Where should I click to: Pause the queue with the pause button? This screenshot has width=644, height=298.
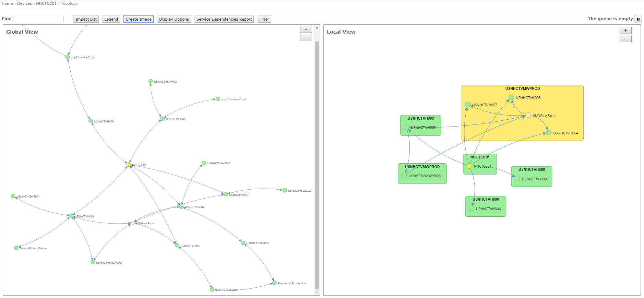[638, 19]
